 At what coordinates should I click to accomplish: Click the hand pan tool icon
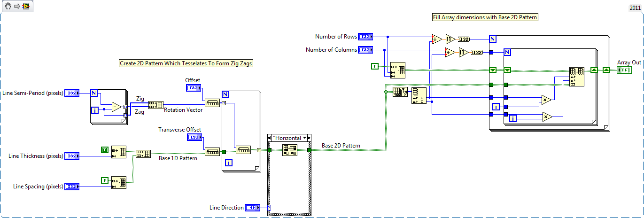[x=7, y=6]
